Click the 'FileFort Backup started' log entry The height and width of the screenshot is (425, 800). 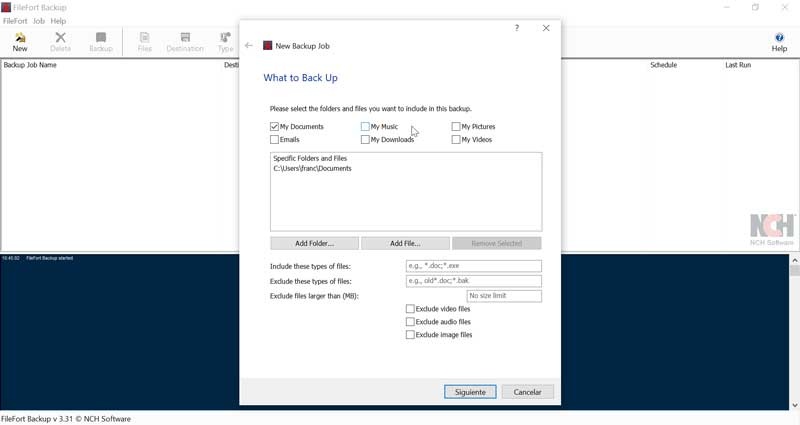[49, 258]
